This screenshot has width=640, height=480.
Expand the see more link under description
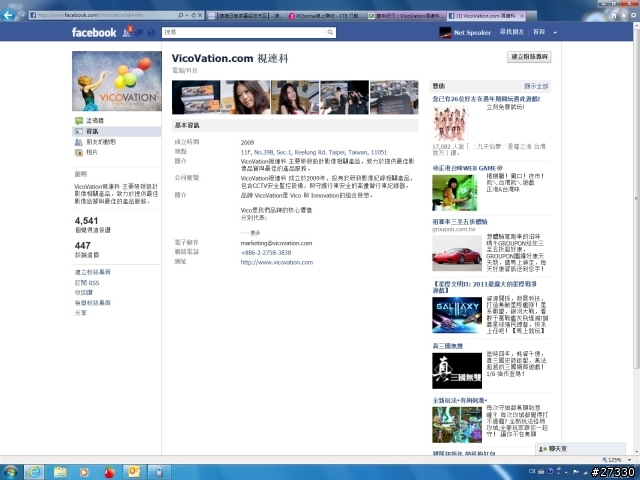coord(255,233)
